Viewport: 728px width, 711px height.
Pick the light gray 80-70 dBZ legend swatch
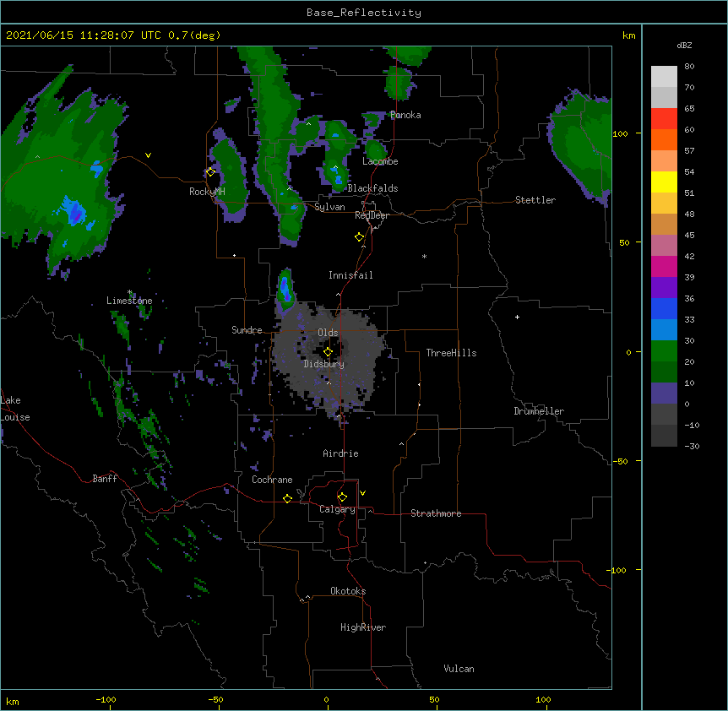pos(664,77)
